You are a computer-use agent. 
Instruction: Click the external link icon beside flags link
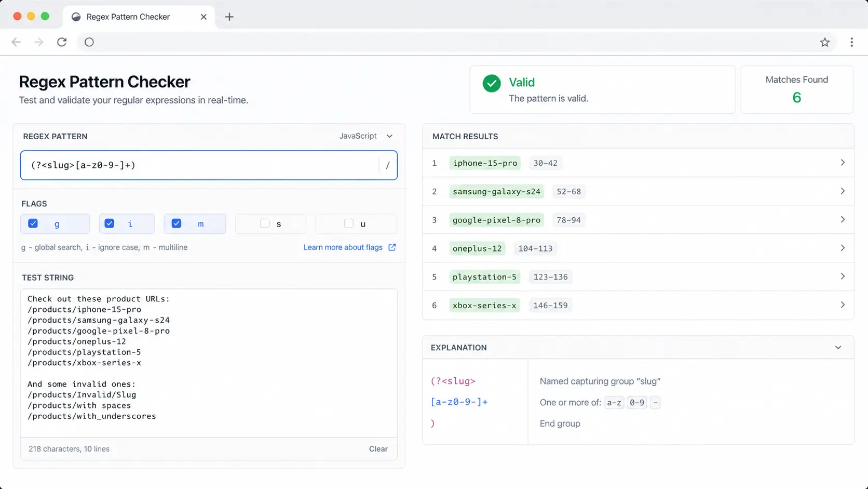tap(392, 247)
